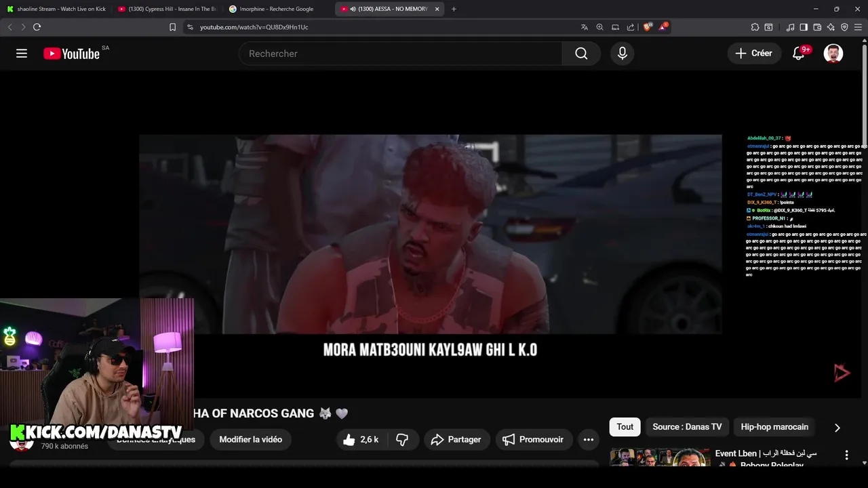The height and width of the screenshot is (488, 868).
Task: Click Modifier la vidéo button
Action: (x=251, y=439)
